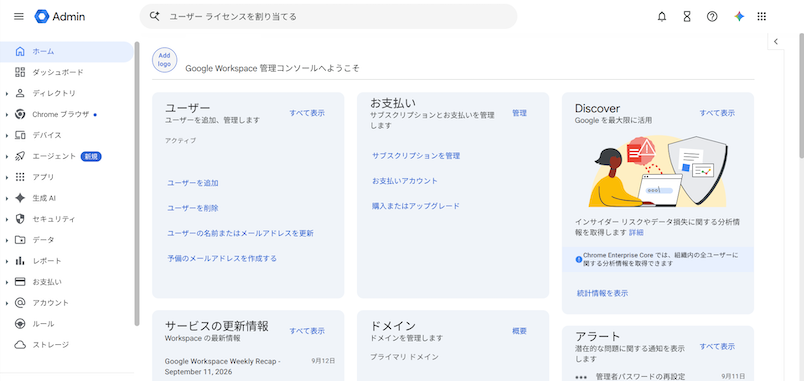Expand the セキュリティ tree arrow
The image size is (804, 381).
coord(7,219)
